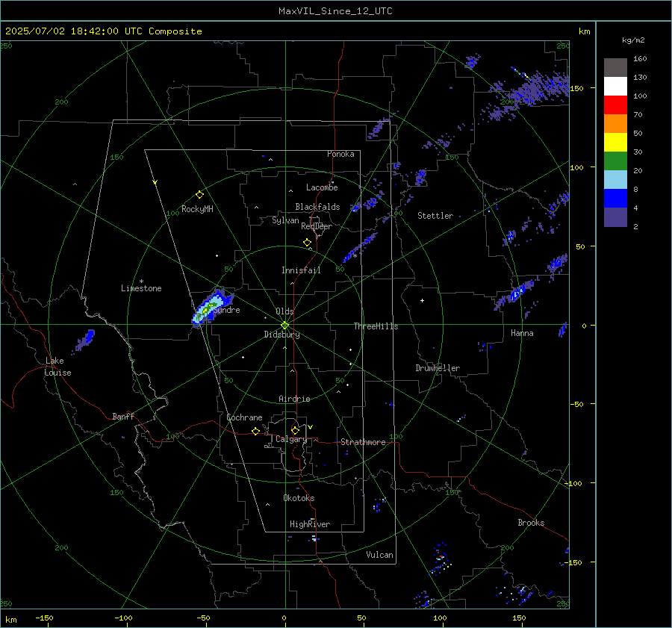Click the yellow diamond marker near RockyMH
The height and width of the screenshot is (628, 672).
point(199,195)
